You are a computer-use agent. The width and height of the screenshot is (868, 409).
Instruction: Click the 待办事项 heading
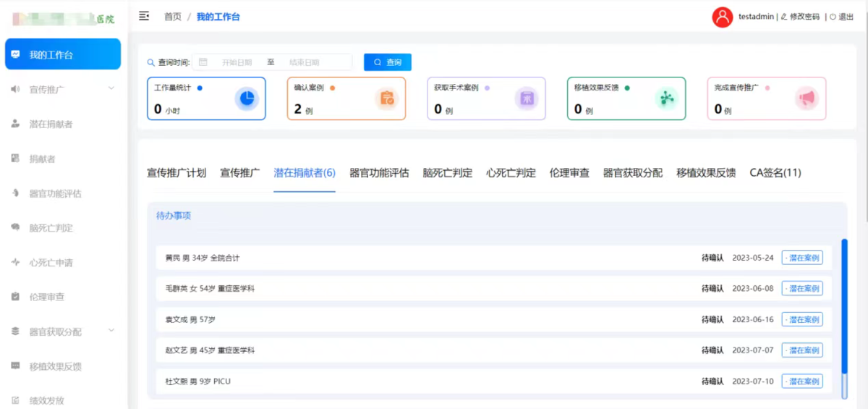tap(174, 216)
